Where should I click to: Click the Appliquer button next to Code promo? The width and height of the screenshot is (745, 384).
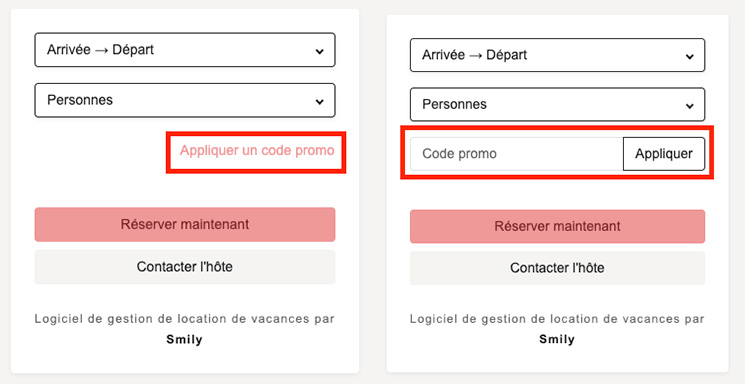[664, 154]
